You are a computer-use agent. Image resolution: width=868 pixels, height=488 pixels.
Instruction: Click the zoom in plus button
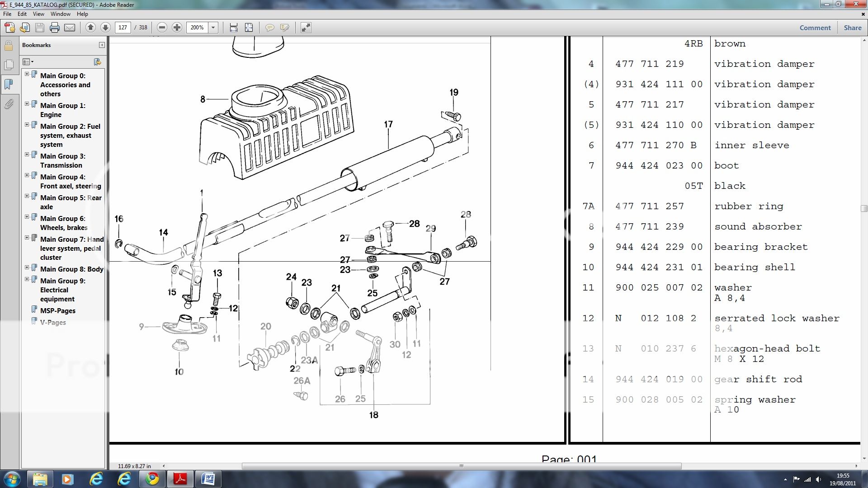coord(177,28)
